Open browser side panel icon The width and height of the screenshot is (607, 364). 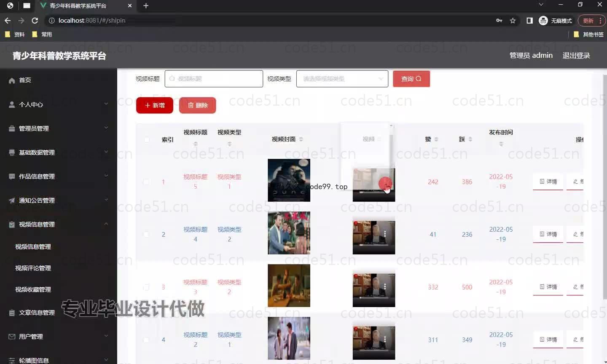(x=530, y=20)
